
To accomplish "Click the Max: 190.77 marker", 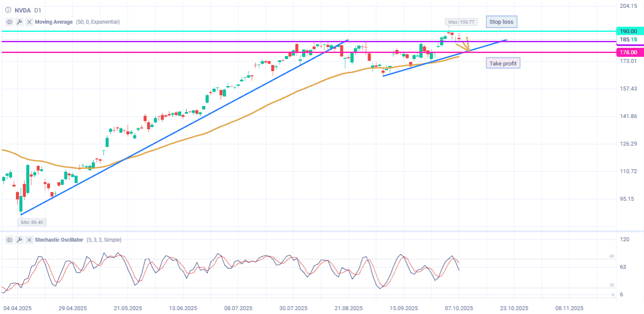I will [461, 22].
